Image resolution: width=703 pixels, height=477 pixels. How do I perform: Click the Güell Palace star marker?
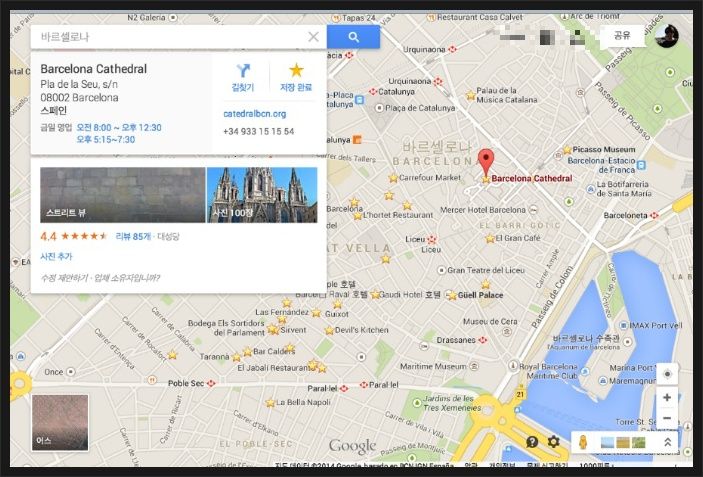pos(452,295)
